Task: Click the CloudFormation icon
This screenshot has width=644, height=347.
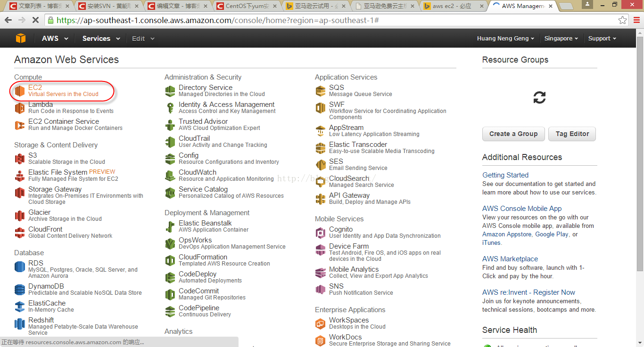Action: 170,260
